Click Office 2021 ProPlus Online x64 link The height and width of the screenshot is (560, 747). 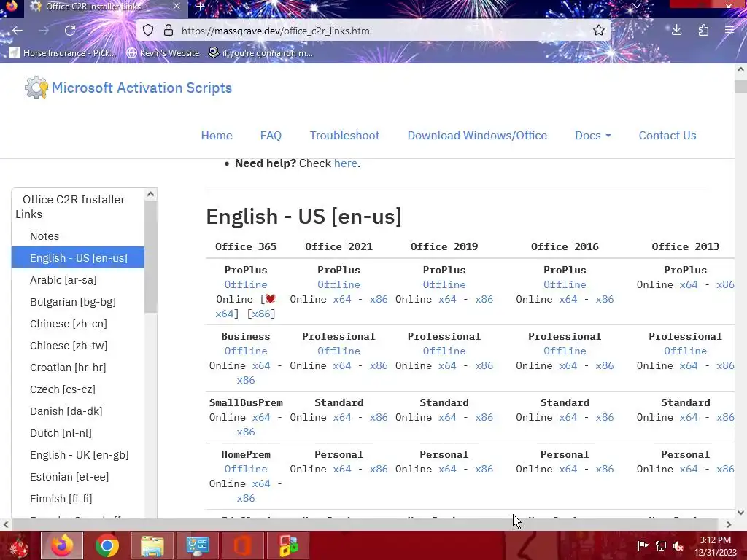(342, 299)
